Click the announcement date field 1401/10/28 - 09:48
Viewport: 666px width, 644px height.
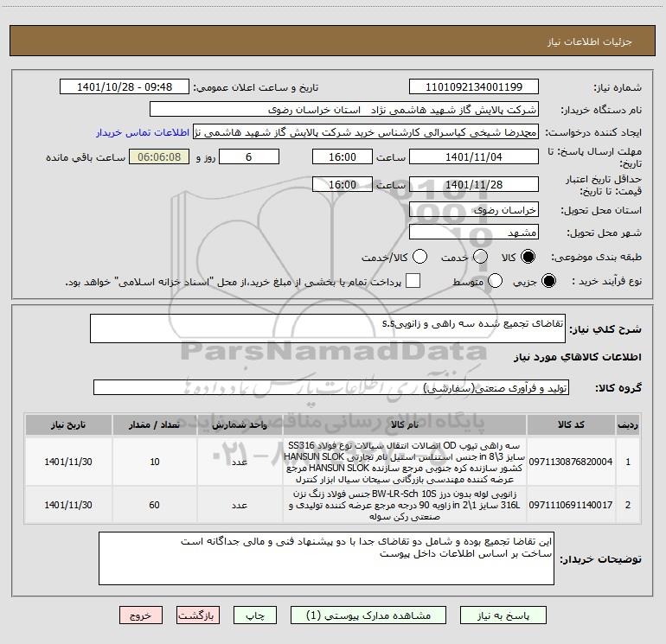(125, 86)
